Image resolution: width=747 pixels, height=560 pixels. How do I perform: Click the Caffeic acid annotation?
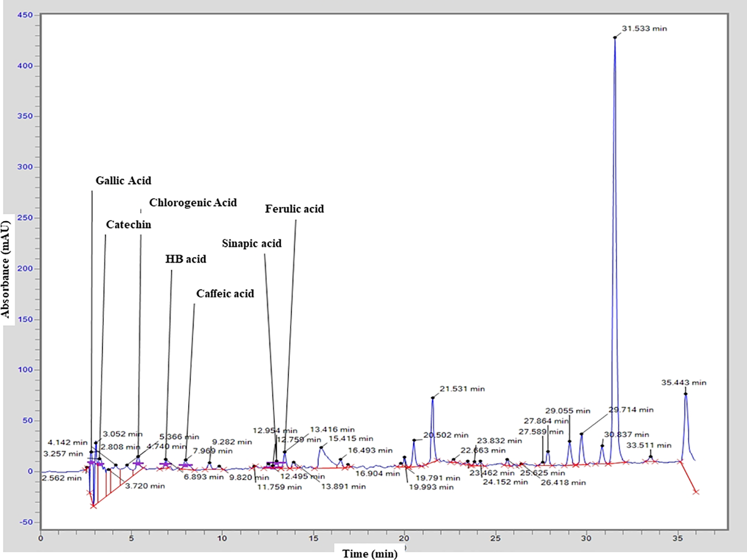click(x=225, y=294)
